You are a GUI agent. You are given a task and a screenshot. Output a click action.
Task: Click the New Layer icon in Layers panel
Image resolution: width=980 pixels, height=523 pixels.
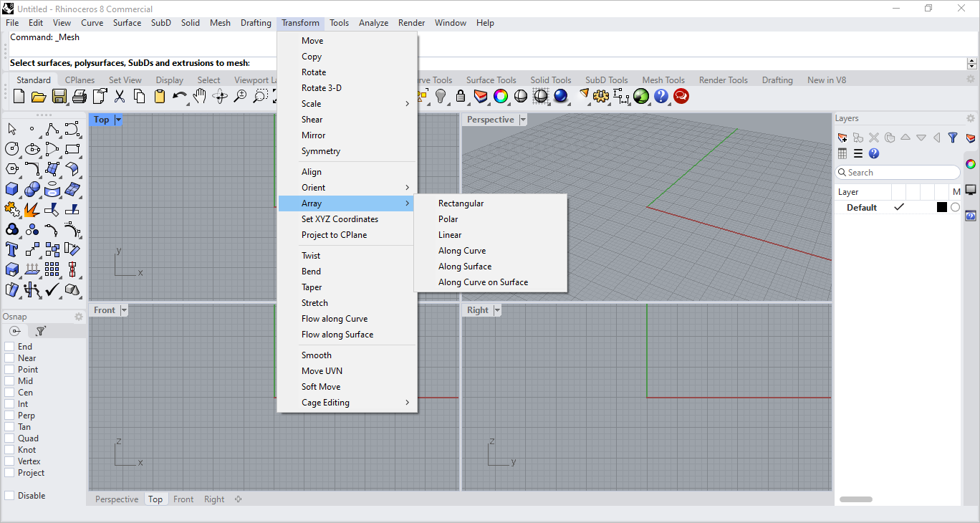coord(842,138)
